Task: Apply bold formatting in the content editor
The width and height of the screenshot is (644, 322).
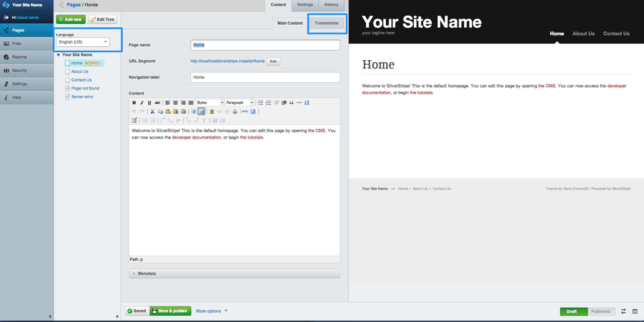Action: point(134,103)
